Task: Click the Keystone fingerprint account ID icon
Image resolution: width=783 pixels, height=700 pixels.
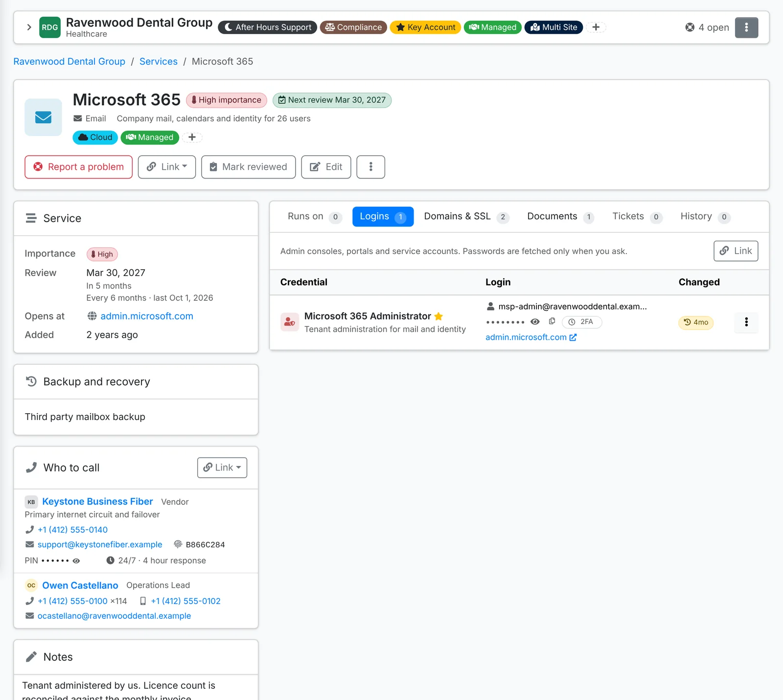Action: tap(178, 544)
